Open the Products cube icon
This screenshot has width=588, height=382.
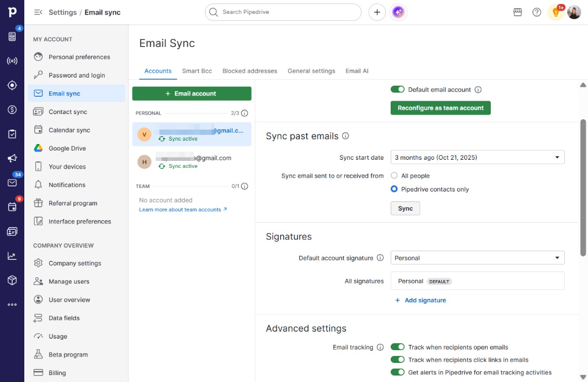(x=12, y=280)
